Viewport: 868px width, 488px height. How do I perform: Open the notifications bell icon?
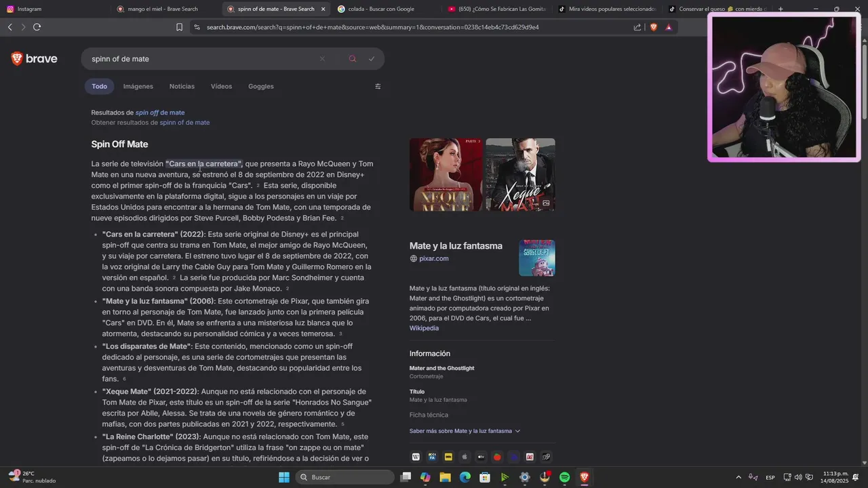point(856,477)
